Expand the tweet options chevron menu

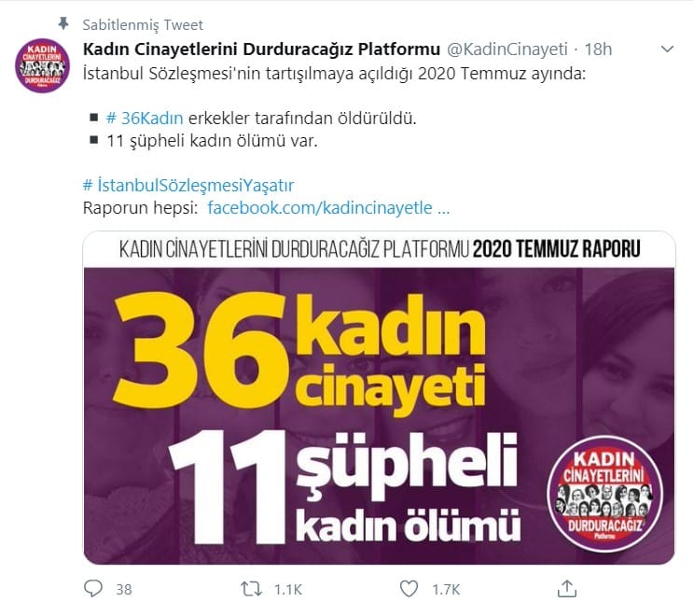667,49
